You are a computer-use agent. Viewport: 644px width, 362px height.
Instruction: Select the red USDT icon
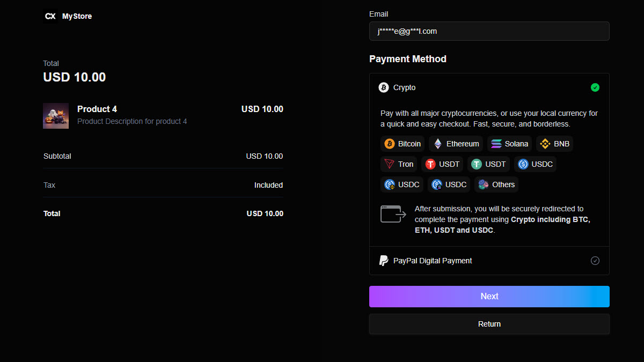coord(430,164)
